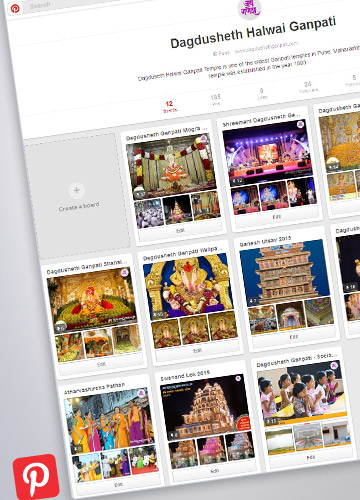Click Edit under the Dagdusheth Ganpati Mogra board
The height and width of the screenshot is (500, 360).
click(x=180, y=231)
